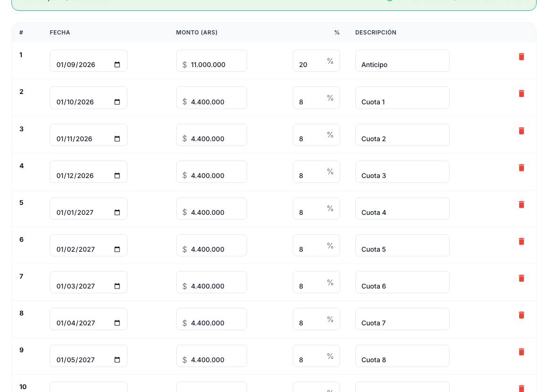
Task: Click the 01/01/2027 date text
Action: click(75, 213)
